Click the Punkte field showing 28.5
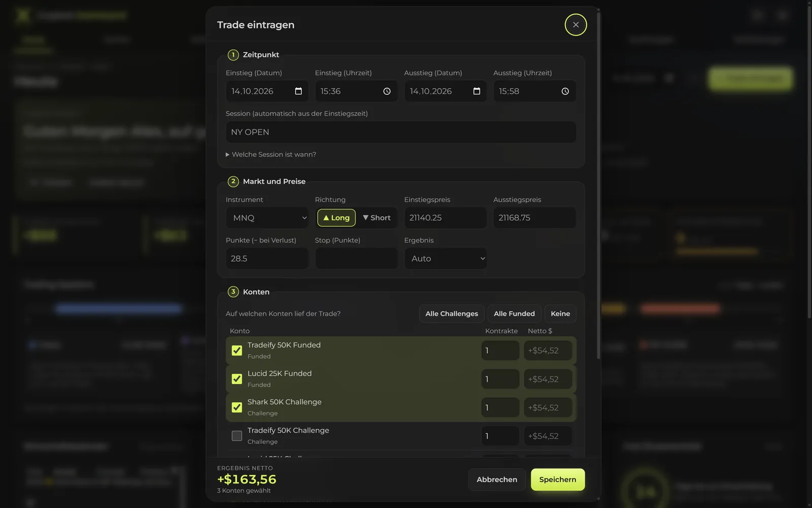This screenshot has width=812, height=508. [x=267, y=259]
